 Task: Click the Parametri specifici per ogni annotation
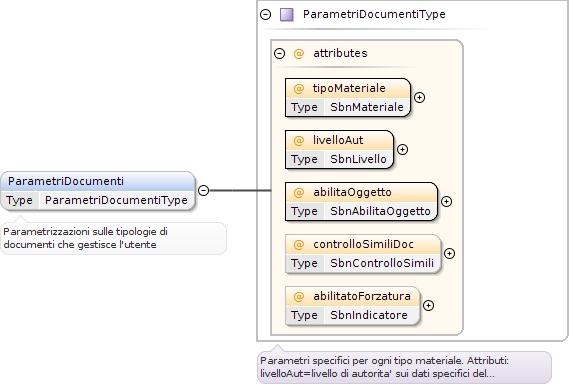tap(404, 367)
